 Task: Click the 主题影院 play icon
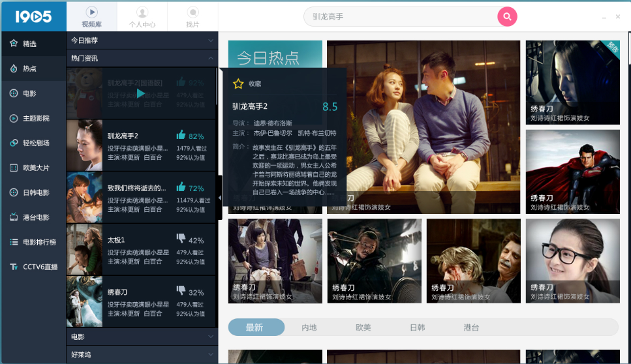click(x=14, y=118)
